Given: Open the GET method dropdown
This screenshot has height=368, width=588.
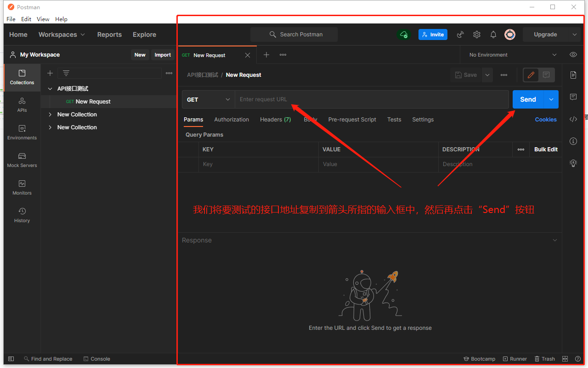Looking at the screenshot, I should click(209, 99).
